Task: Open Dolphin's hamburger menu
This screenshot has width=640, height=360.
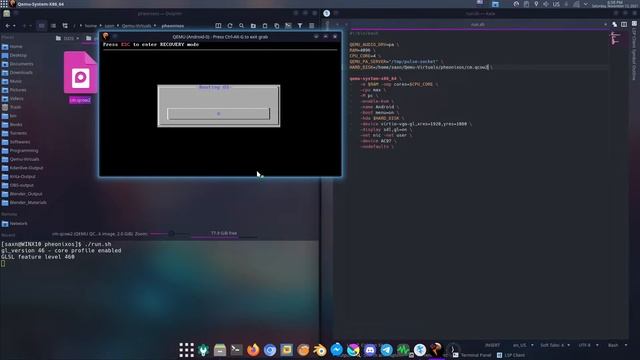Action: [x=312, y=26]
